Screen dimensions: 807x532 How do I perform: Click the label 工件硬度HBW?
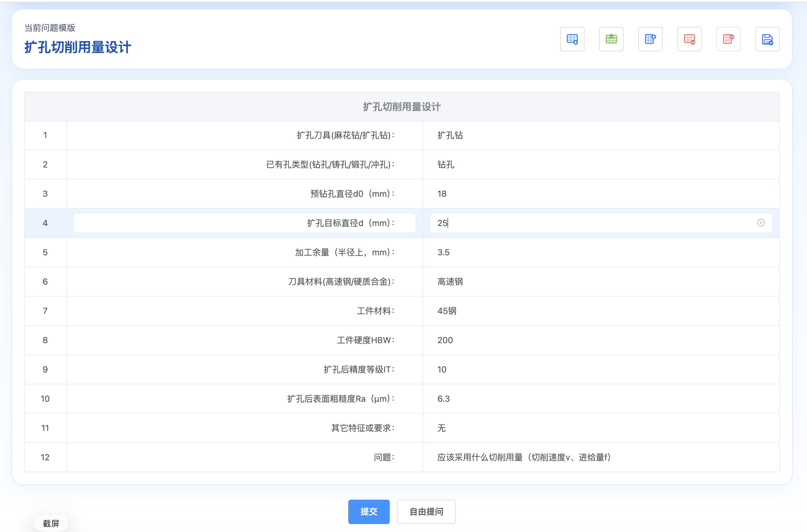pyautogui.click(x=366, y=340)
